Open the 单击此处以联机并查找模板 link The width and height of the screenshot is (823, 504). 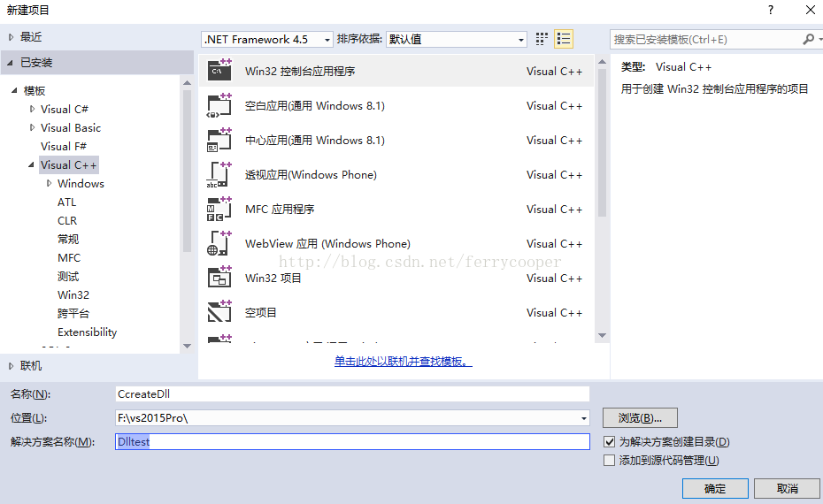(404, 362)
